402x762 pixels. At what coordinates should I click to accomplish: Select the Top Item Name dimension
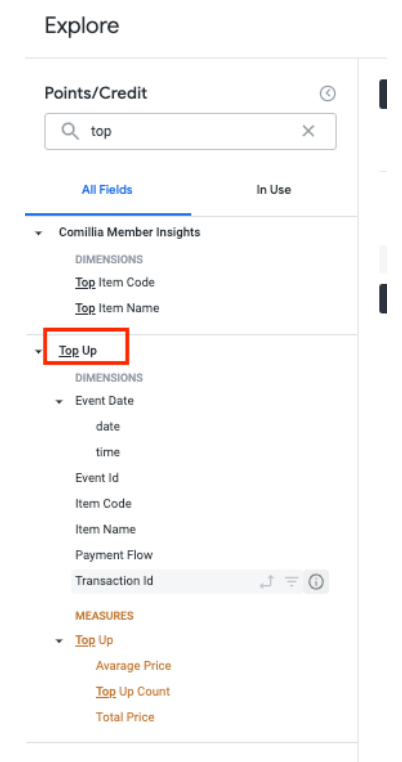[117, 308]
